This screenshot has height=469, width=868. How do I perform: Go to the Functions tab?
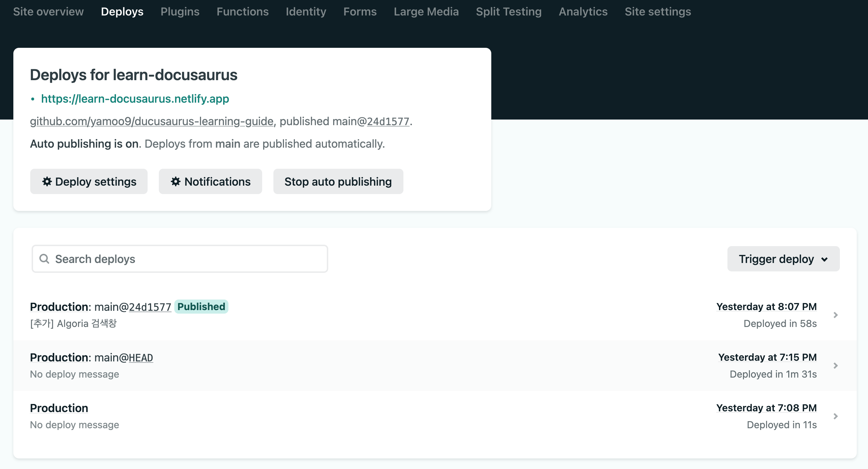coord(242,12)
